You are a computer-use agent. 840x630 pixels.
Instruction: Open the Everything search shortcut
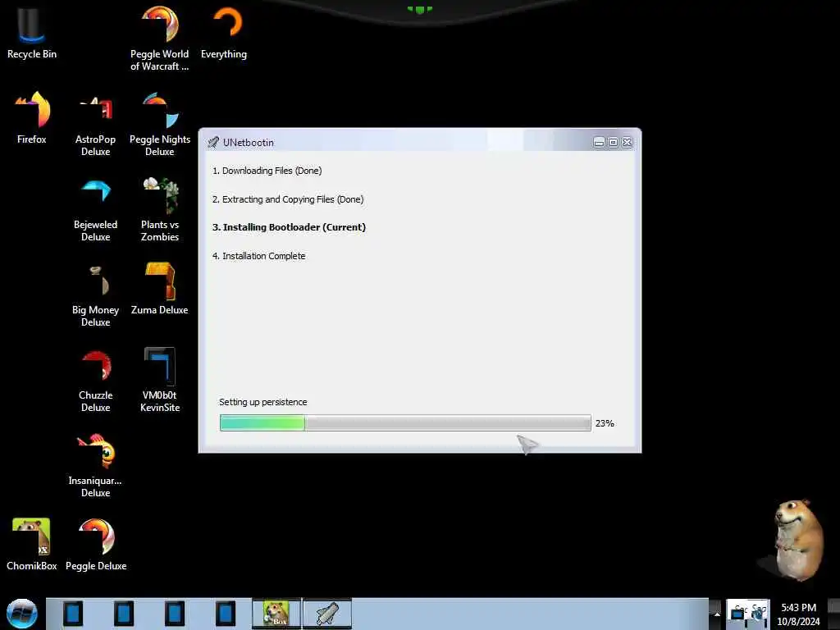(224, 32)
